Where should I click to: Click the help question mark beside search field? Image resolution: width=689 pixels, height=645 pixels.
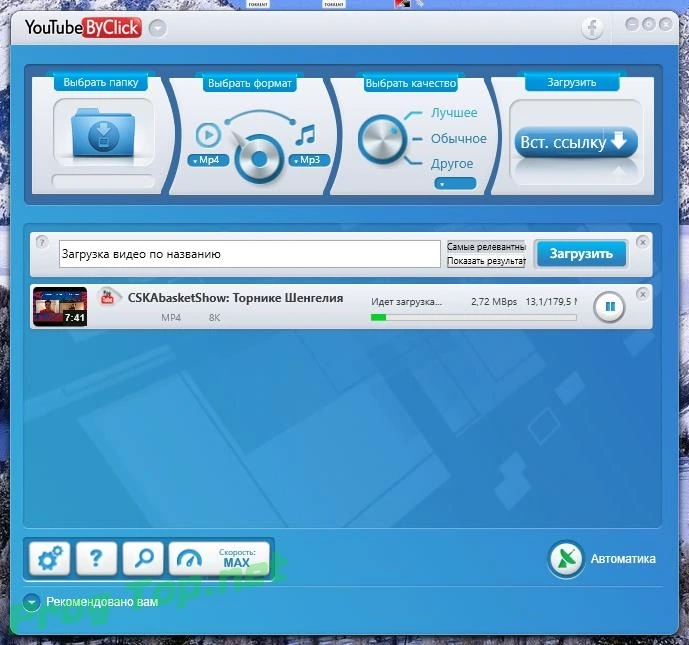click(42, 241)
